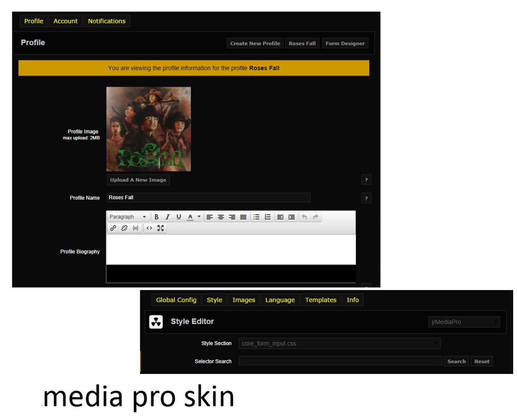This screenshot has width=517, height=420.
Task: Click the help icon beside Profile Name
Action: pos(366,198)
